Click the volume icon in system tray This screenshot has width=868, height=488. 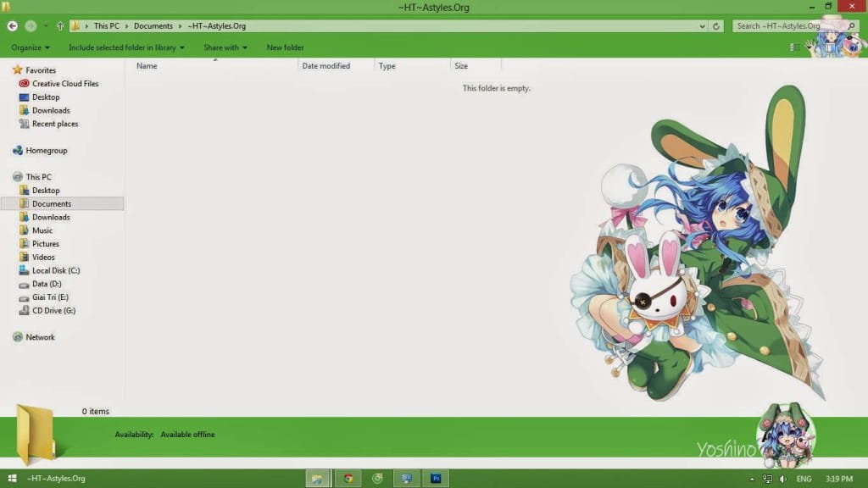(784, 478)
